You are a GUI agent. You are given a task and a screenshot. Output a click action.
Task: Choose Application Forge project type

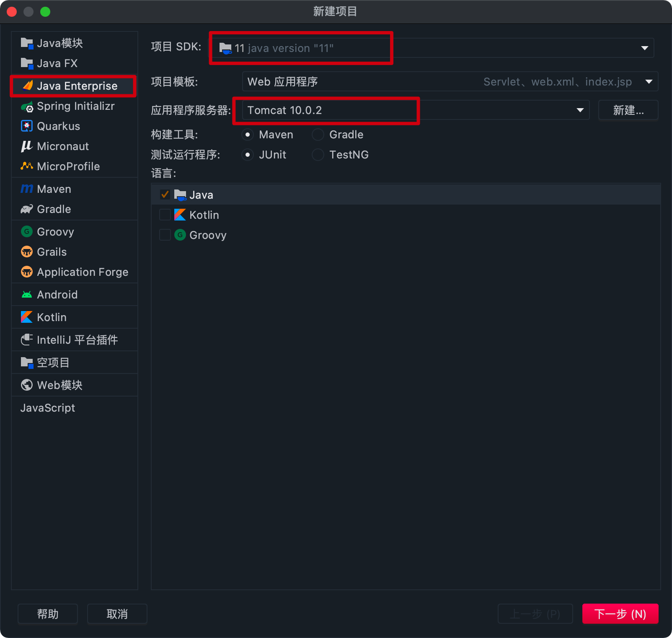75,272
